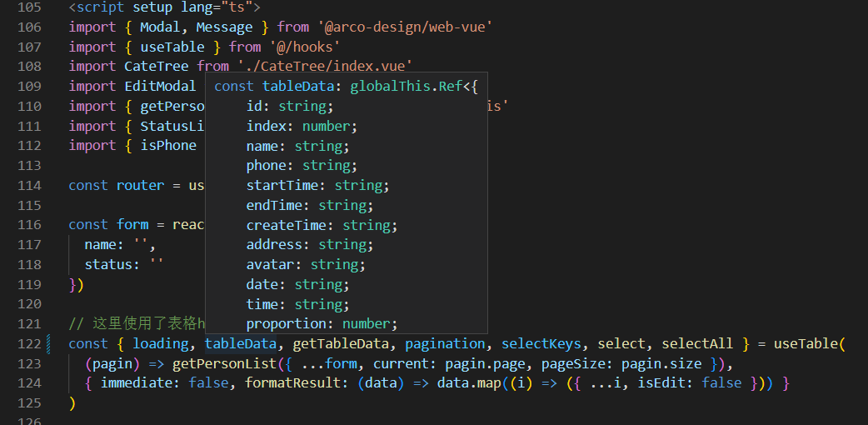
Task: Place cursor on getTableData in the destructuring
Action: (341, 344)
